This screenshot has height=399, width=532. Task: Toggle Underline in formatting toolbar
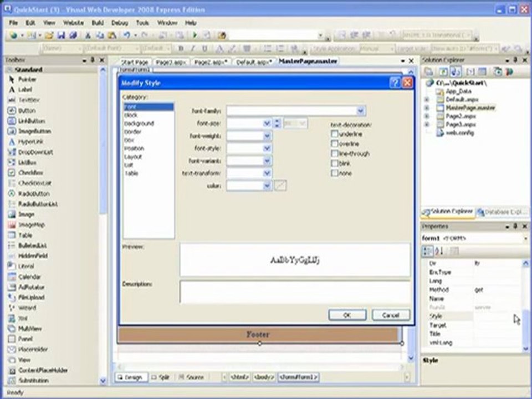[204, 49]
